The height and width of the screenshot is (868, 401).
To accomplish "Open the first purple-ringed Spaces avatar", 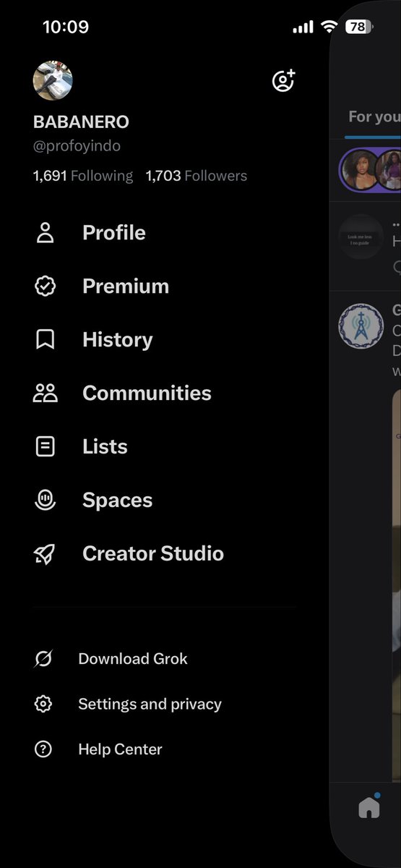I will [360, 171].
